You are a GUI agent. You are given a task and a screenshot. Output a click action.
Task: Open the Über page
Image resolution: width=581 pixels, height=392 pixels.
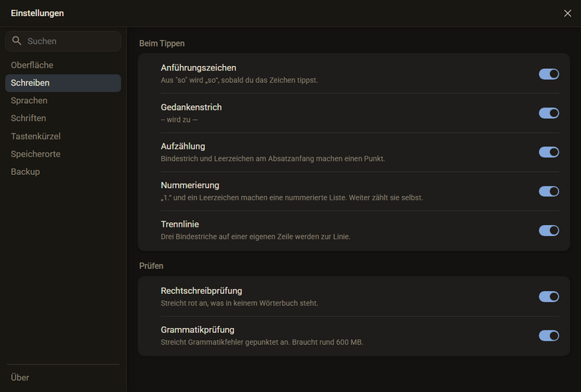click(x=63, y=377)
